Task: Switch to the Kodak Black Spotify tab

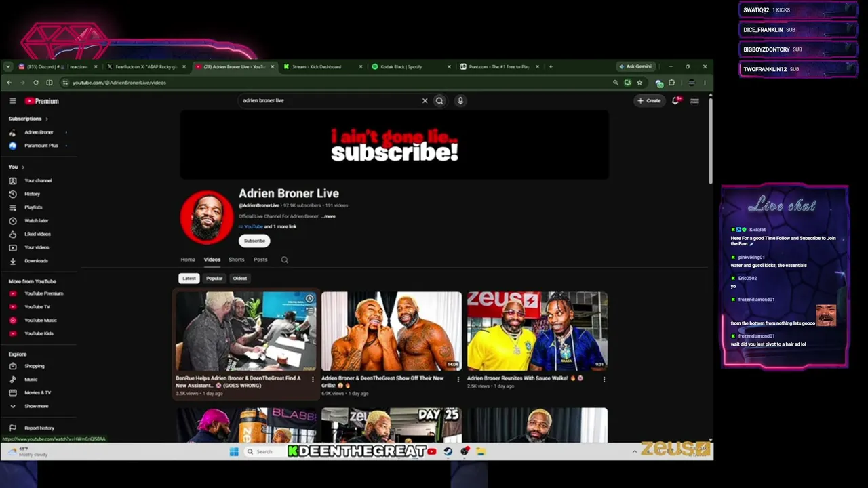Action: 410,66
